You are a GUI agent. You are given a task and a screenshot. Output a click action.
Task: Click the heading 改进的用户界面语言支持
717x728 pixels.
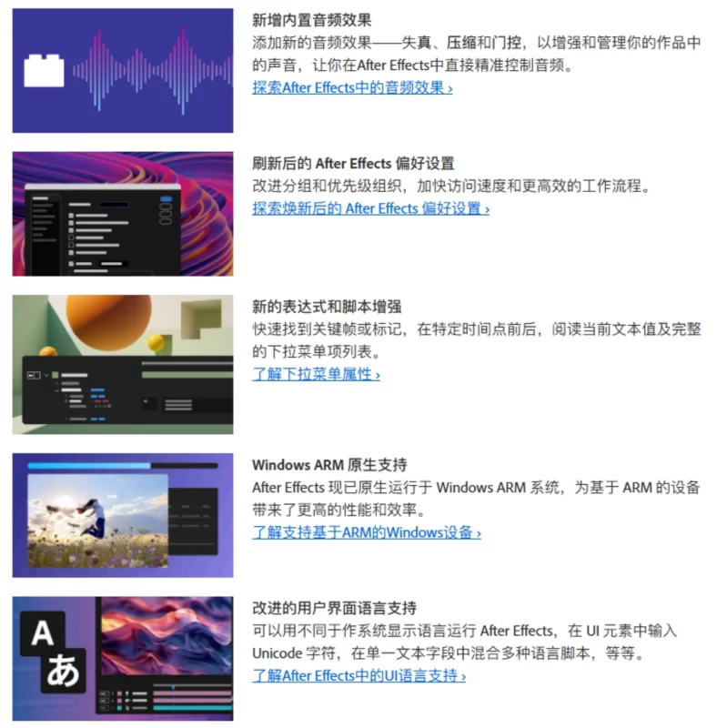click(x=334, y=608)
